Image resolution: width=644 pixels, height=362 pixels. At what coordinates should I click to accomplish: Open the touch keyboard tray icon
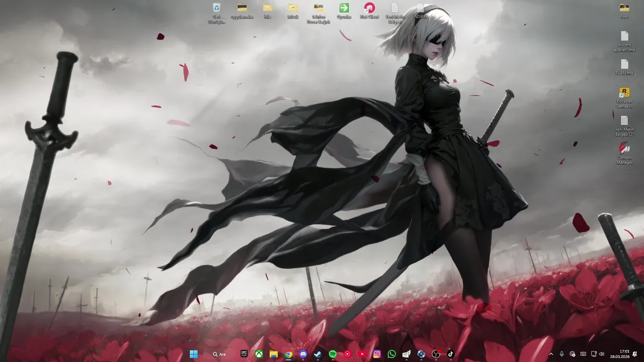[583, 354]
